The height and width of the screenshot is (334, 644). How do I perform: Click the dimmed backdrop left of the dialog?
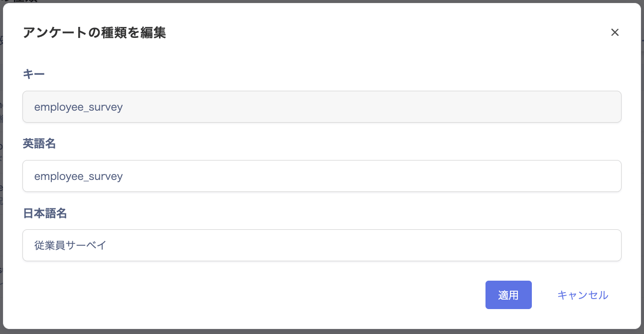click(x=1, y=167)
